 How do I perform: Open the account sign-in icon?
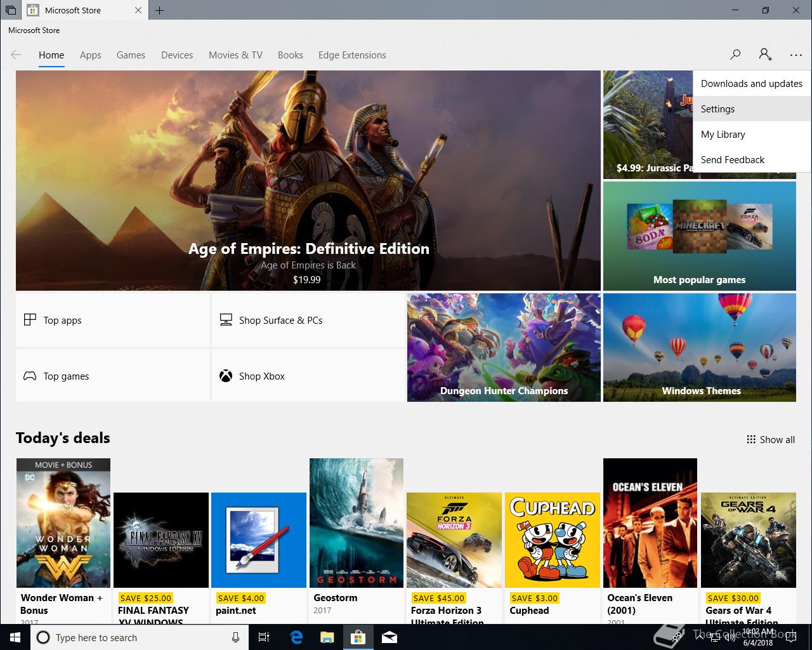point(765,55)
